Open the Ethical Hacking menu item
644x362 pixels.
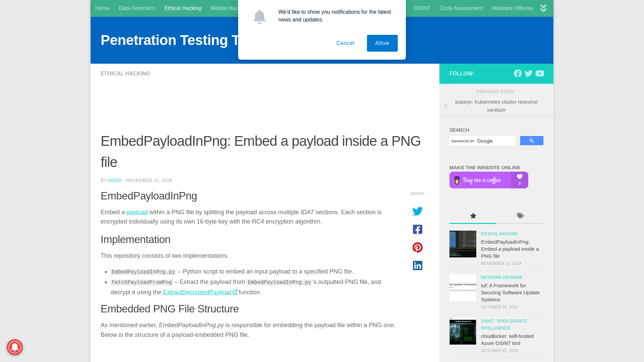point(183,8)
